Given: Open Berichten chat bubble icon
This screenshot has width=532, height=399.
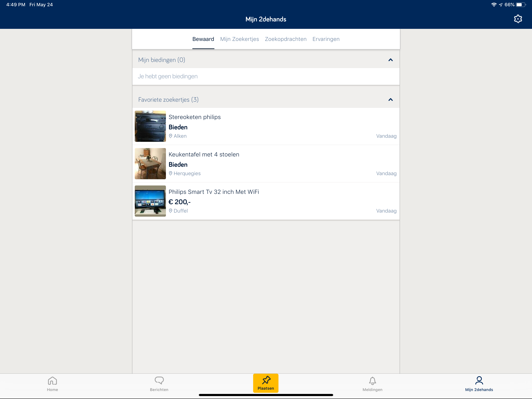Looking at the screenshot, I should [x=159, y=381].
